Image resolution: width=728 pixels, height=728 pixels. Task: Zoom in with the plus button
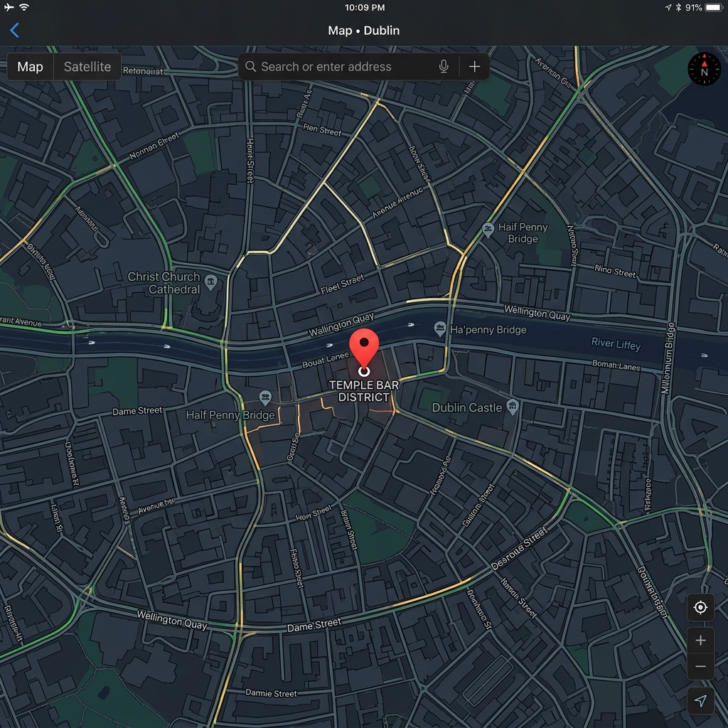point(700,641)
